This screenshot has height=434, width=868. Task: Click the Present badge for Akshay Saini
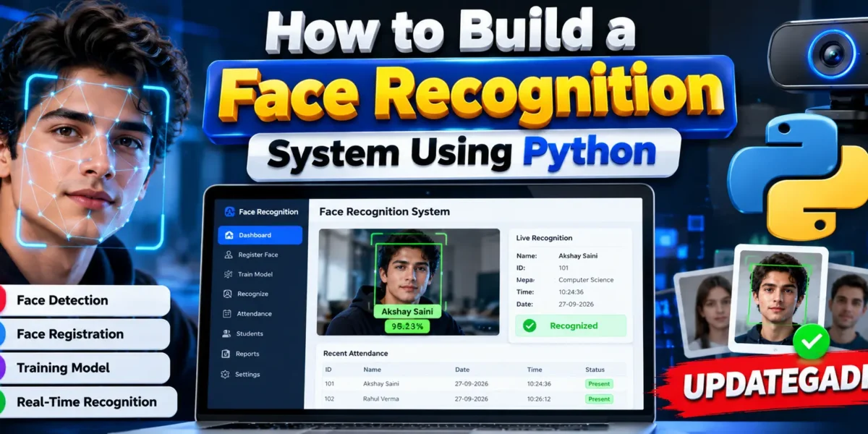pos(599,383)
